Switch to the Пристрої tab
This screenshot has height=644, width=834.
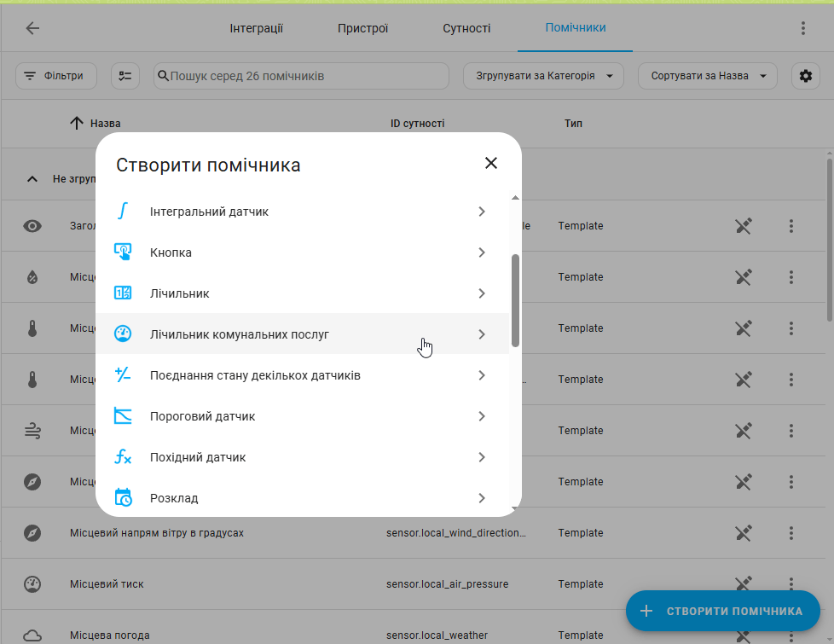pos(362,28)
